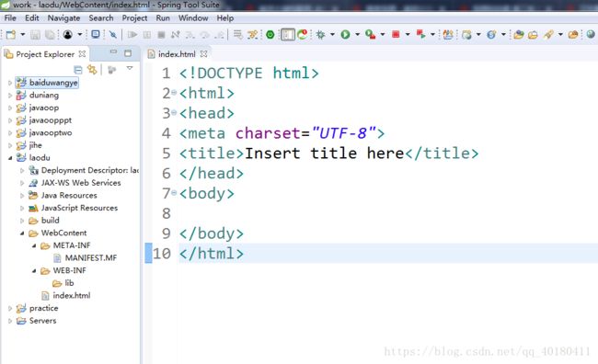Open the Project Explorer View Menu triangle
598x364 pixels.
tap(130, 68)
